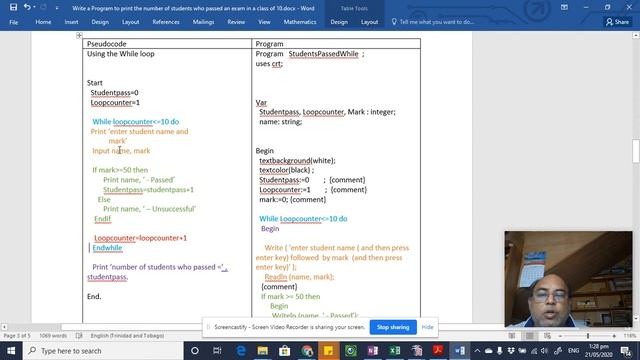Switch ENG input language indicator
The height and width of the screenshot is (360, 640).
click(573, 351)
